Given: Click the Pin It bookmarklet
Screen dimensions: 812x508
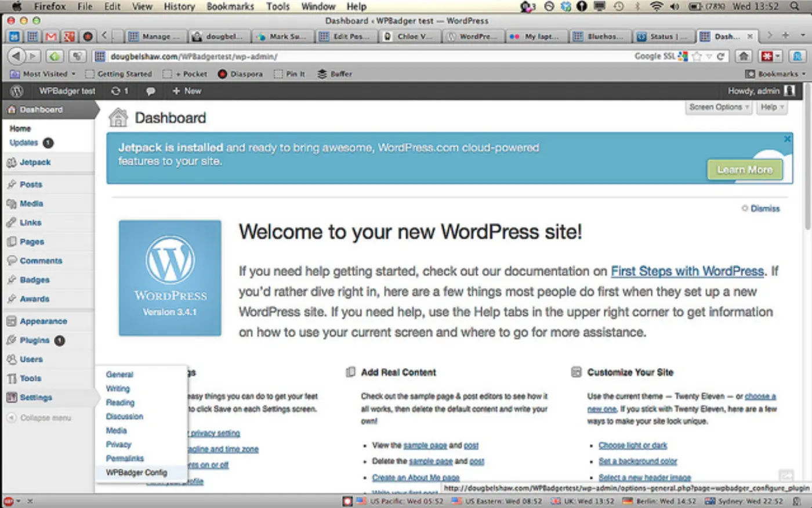Looking at the screenshot, I should click(x=289, y=74).
